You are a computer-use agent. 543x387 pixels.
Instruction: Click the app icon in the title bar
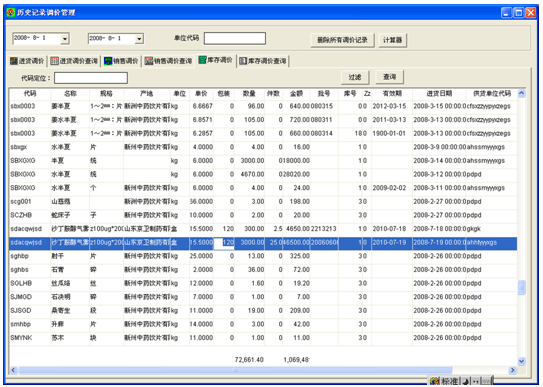[x=11, y=12]
